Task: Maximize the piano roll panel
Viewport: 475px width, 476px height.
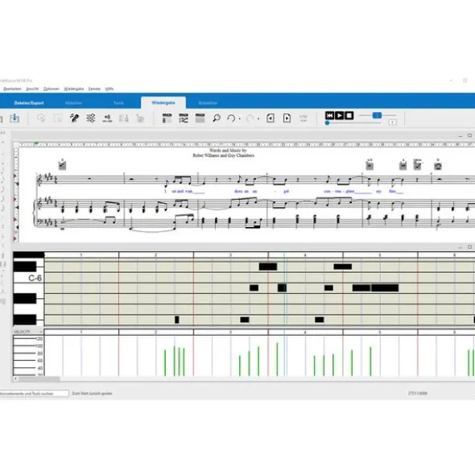Action: pos(469,246)
